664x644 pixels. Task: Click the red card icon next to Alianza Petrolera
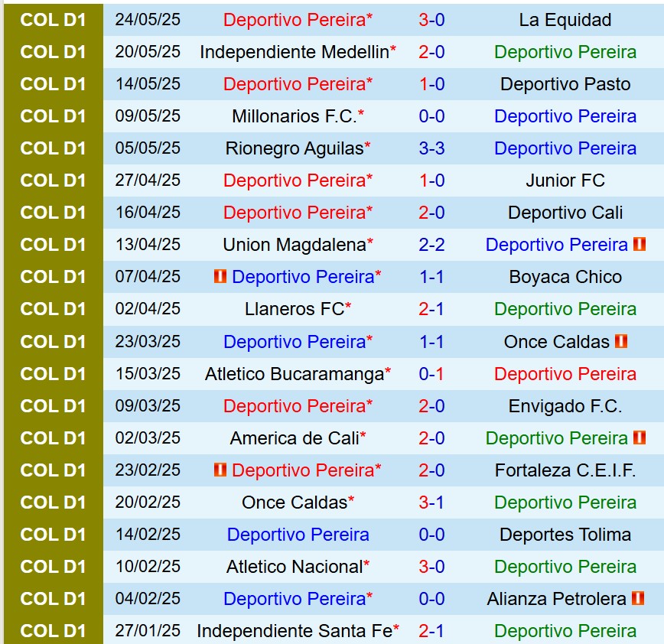(x=638, y=598)
